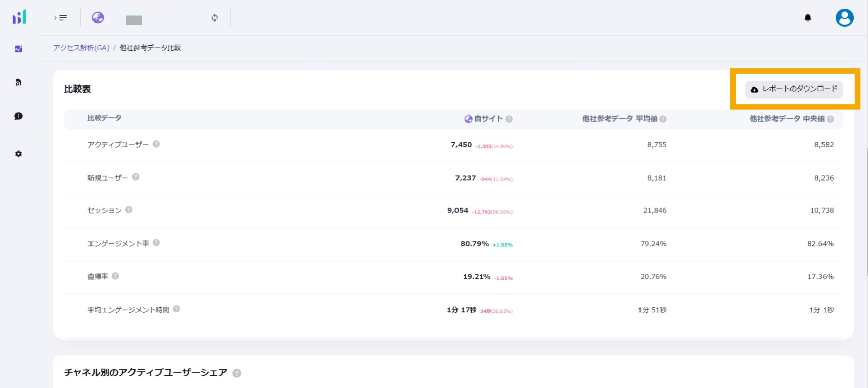Expand the sidebar menu toggle
Viewport: 868px width, 388px height.
pos(61,18)
